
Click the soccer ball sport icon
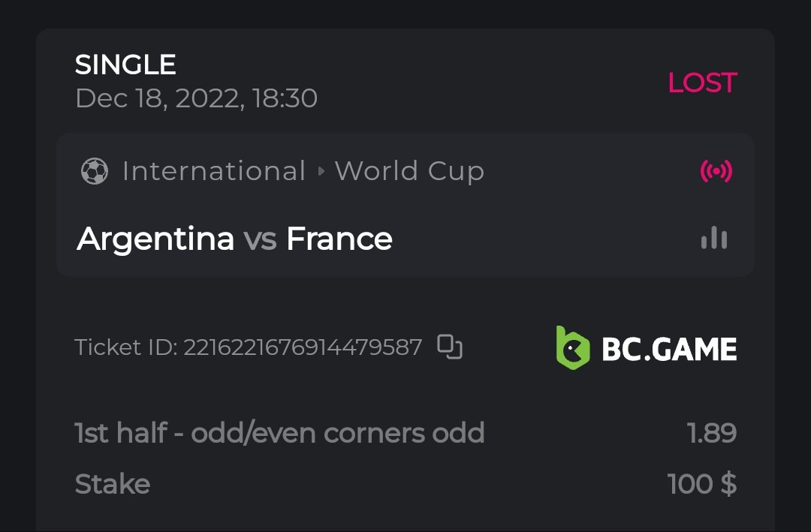pyautogui.click(x=94, y=172)
